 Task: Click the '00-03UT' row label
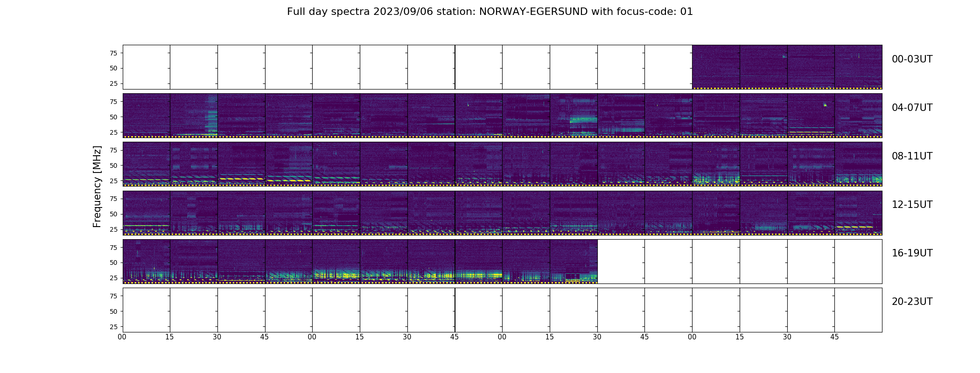[x=912, y=59]
